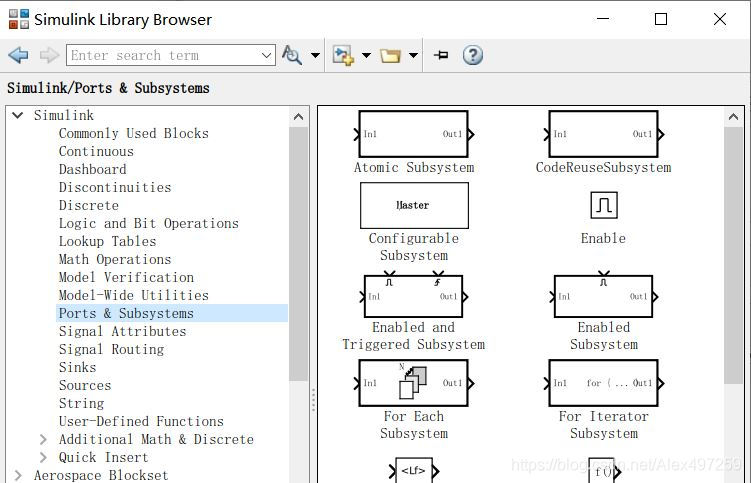Select the For Each Subsystem block
This screenshot has height=483, width=751.
413,383
